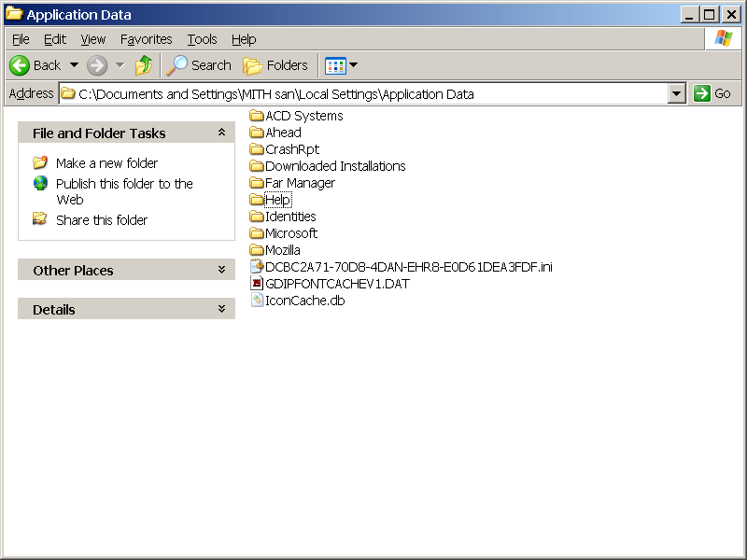
Task: Click the Search magnifier icon
Action: (176, 65)
